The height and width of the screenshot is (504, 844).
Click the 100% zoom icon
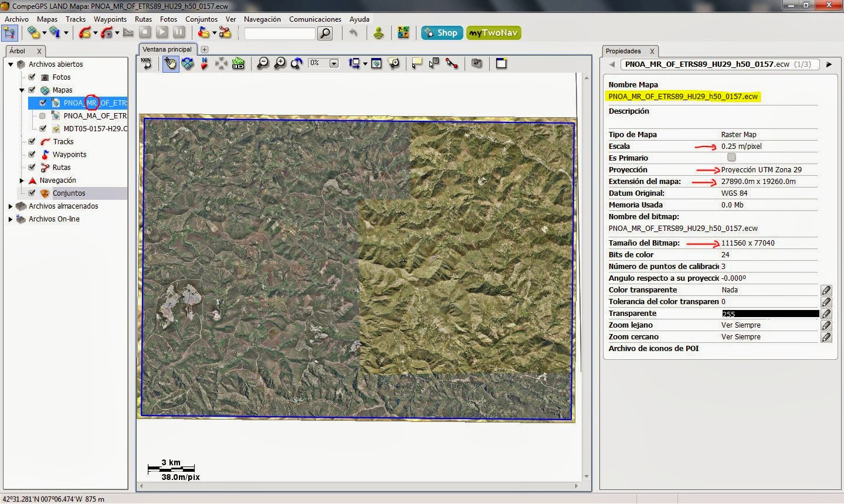pos(147,63)
